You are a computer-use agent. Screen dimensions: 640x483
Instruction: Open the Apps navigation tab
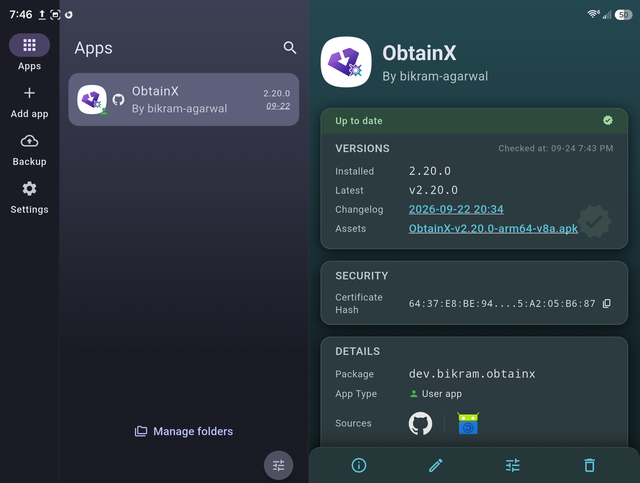tap(29, 52)
